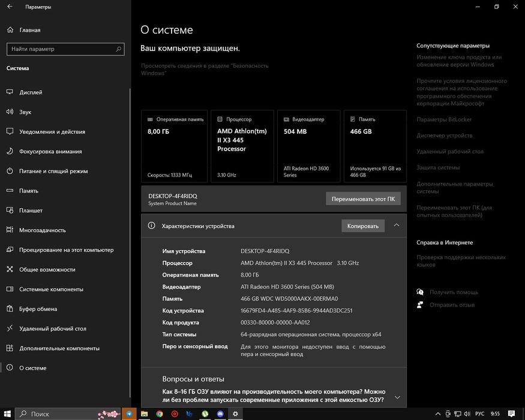Open the Безопасность Windows details link

click(x=205, y=70)
